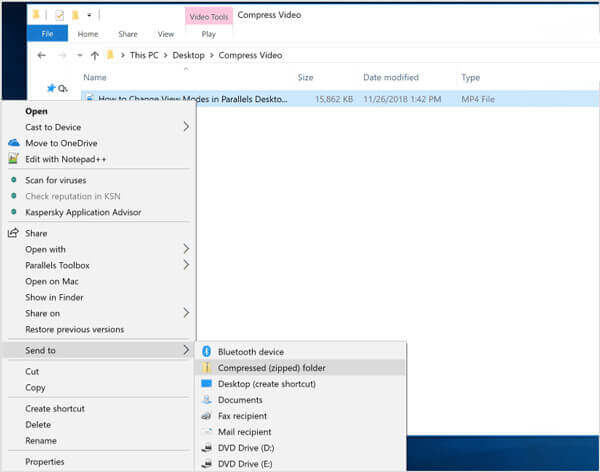Click the Mail recipient envelope icon
The height and width of the screenshot is (472, 600).
pos(207,431)
